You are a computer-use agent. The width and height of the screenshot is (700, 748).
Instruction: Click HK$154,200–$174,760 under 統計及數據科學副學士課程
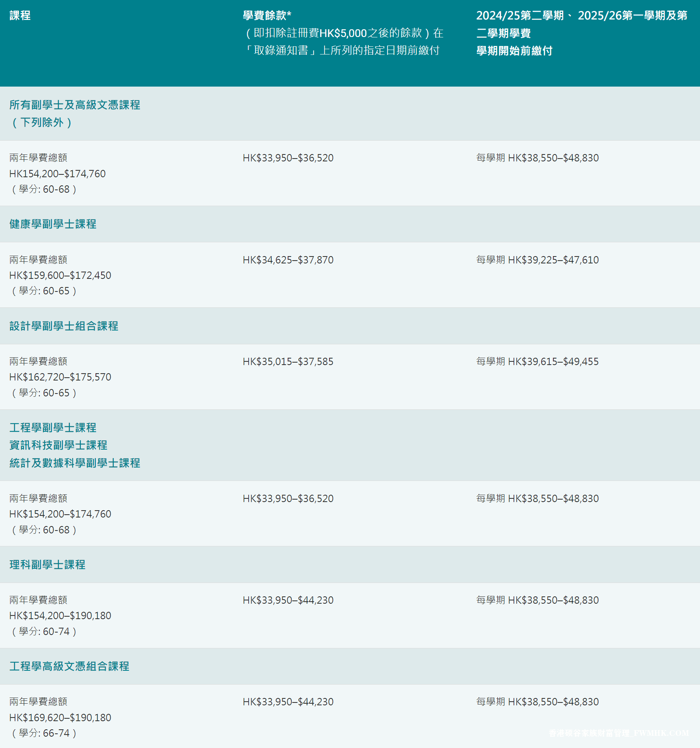point(60,514)
